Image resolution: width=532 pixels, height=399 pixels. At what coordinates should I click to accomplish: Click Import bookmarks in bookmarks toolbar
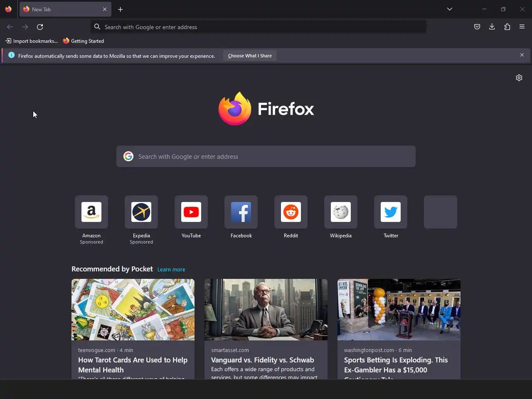click(32, 41)
